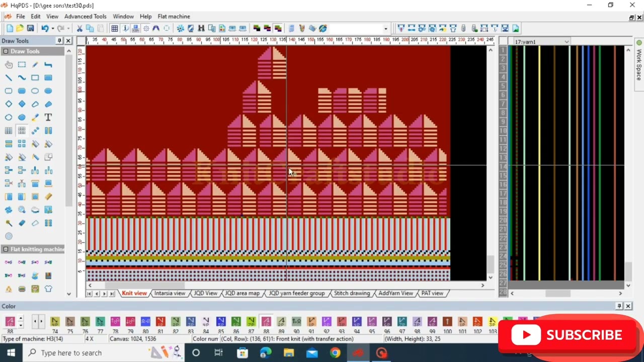Undo the last action
Screen dimensions: 644x362
[x=45, y=29]
